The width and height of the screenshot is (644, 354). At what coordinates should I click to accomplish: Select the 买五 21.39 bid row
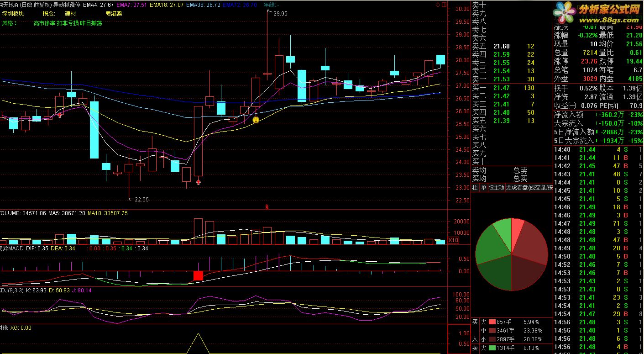(512, 121)
